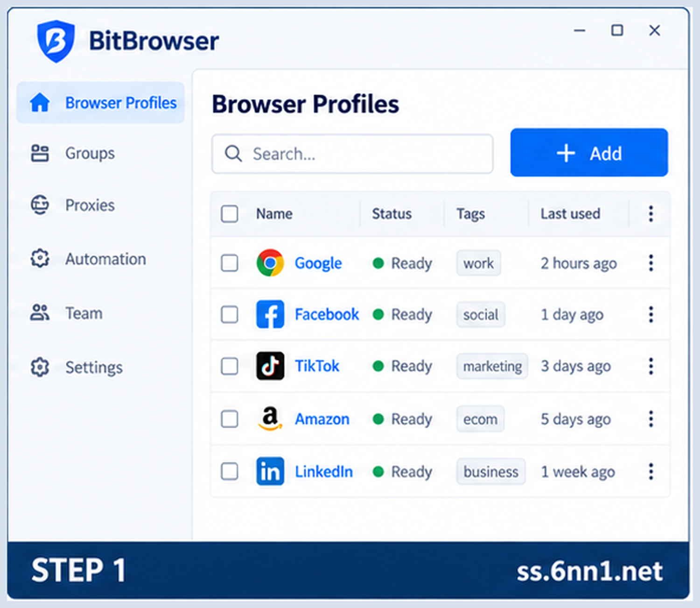Click the Ready status in Google row
The width and height of the screenshot is (700, 608).
click(402, 263)
